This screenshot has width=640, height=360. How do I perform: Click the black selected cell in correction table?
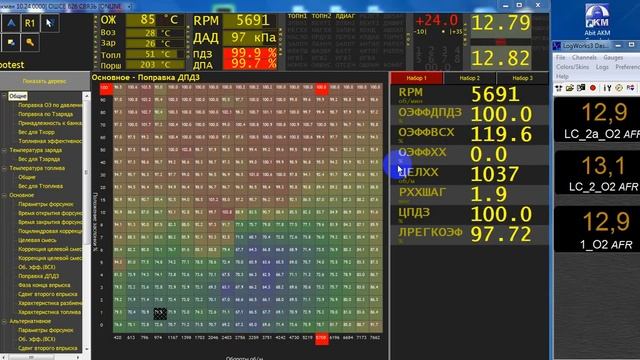pyautogui.click(x=160, y=313)
